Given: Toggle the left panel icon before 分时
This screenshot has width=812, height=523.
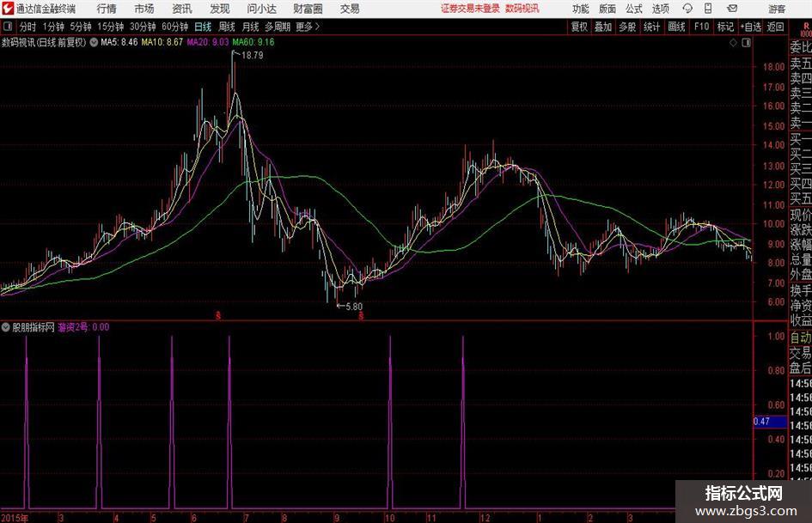Looking at the screenshot, I should tap(8, 27).
